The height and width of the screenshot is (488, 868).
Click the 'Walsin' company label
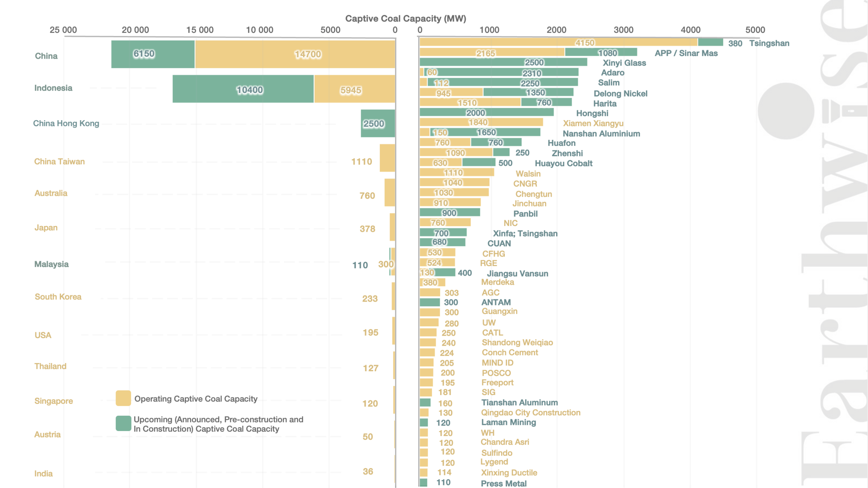coord(528,173)
